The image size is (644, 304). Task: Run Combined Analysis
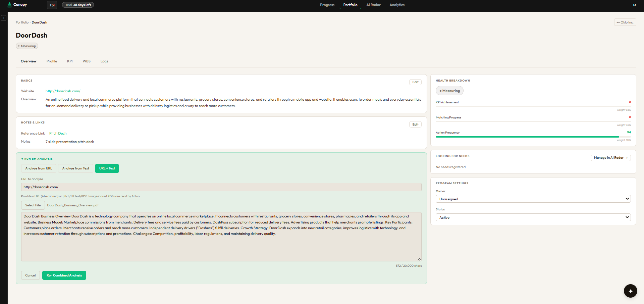click(64, 275)
